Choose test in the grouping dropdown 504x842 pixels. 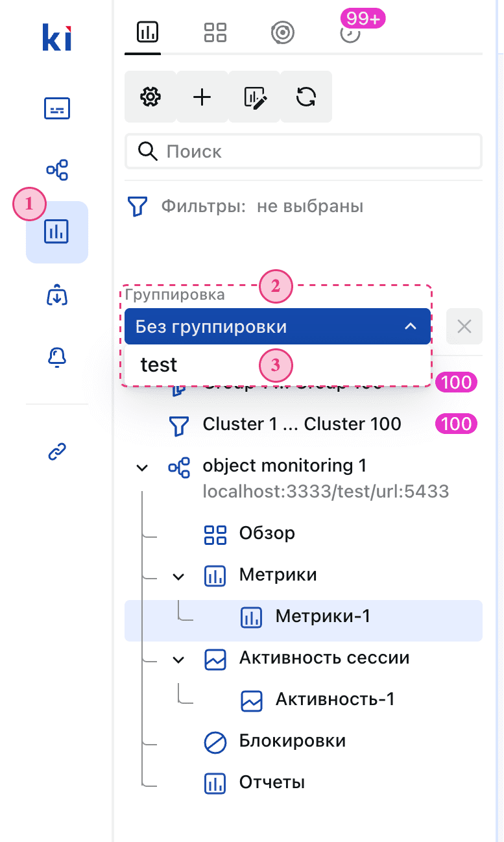coord(158,365)
